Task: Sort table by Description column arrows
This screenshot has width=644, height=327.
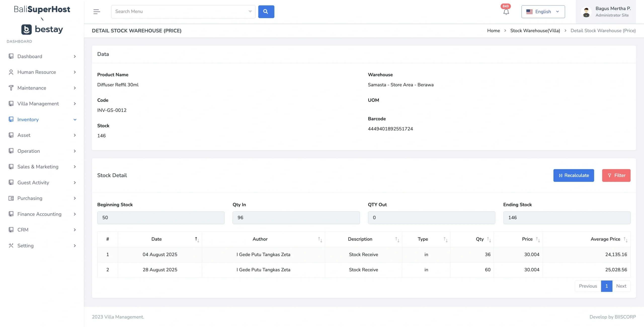Action: pos(397,239)
